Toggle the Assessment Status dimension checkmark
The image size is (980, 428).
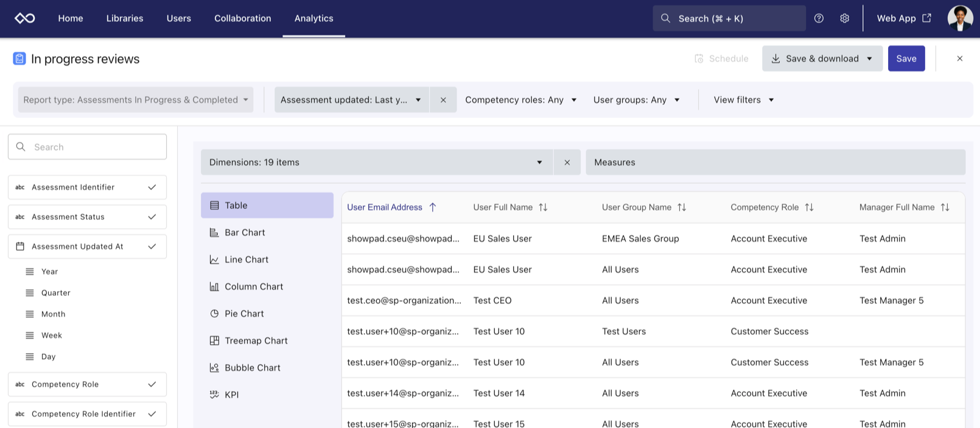click(x=152, y=217)
